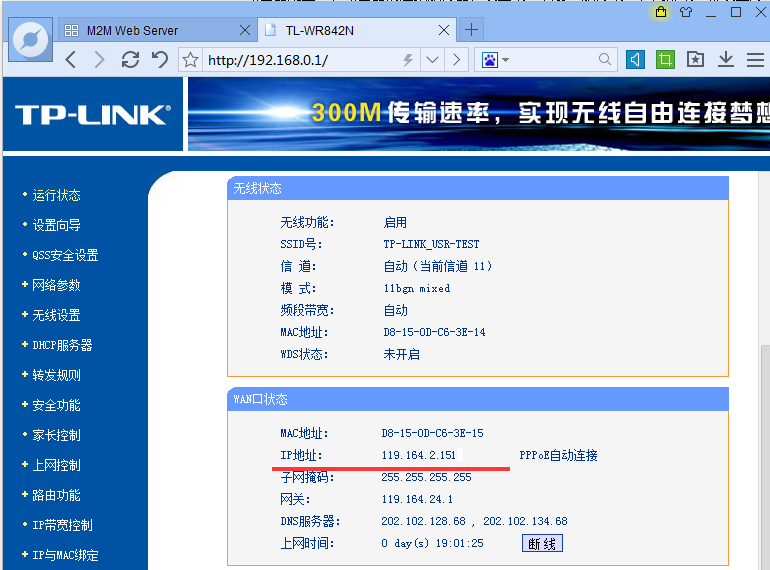Mute sound with speaker icon
Image resolution: width=770 pixels, height=570 pixels.
tap(636, 60)
